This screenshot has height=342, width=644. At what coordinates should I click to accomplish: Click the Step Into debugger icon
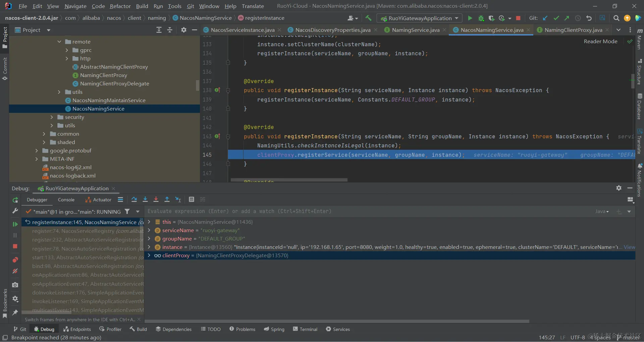click(x=145, y=200)
